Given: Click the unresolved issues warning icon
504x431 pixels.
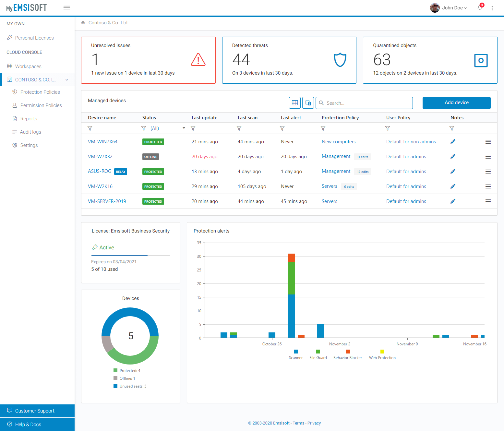Looking at the screenshot, I should pos(198,60).
